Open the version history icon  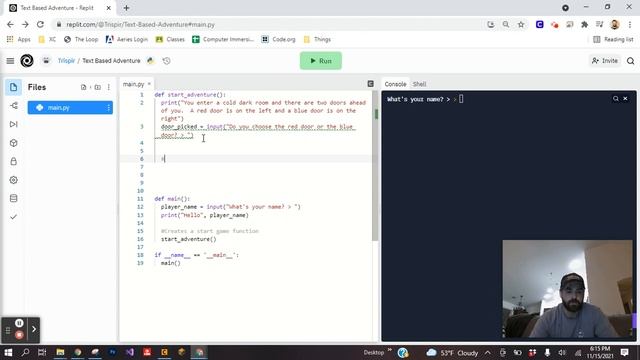tap(167, 61)
